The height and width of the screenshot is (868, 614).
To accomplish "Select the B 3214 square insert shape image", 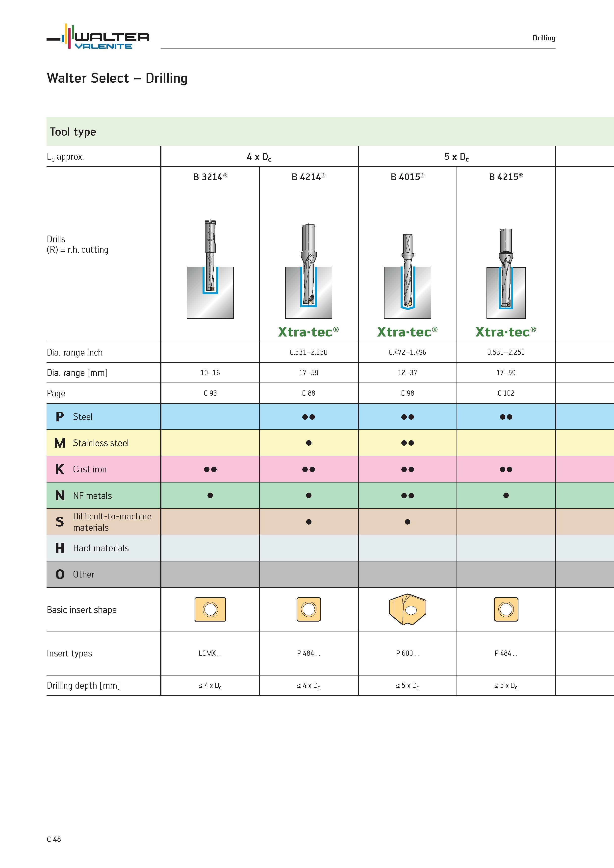I will point(210,609).
